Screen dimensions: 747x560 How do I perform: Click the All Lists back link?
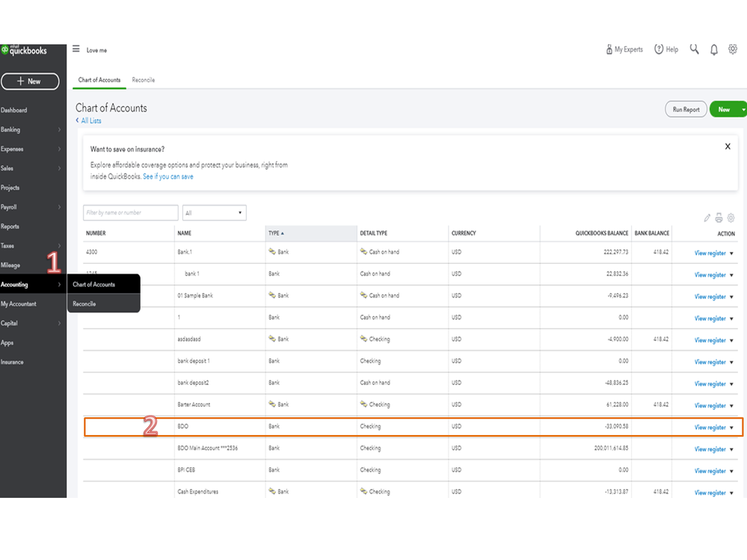point(90,120)
